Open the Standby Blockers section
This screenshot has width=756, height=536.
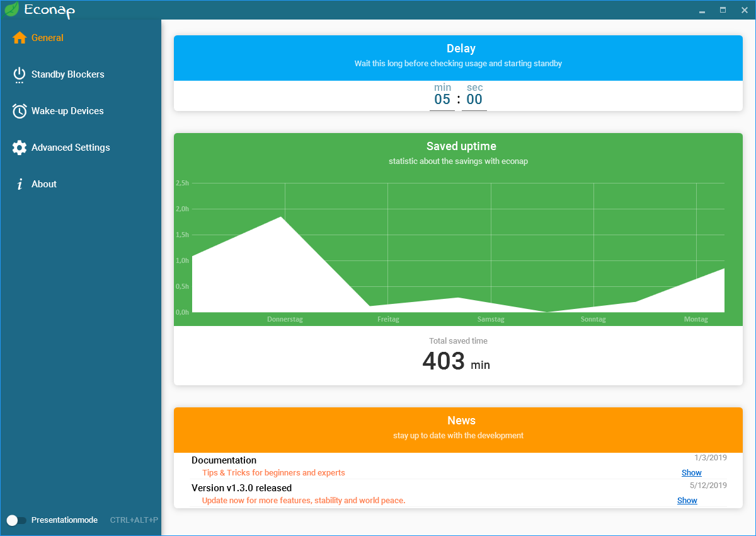point(67,74)
